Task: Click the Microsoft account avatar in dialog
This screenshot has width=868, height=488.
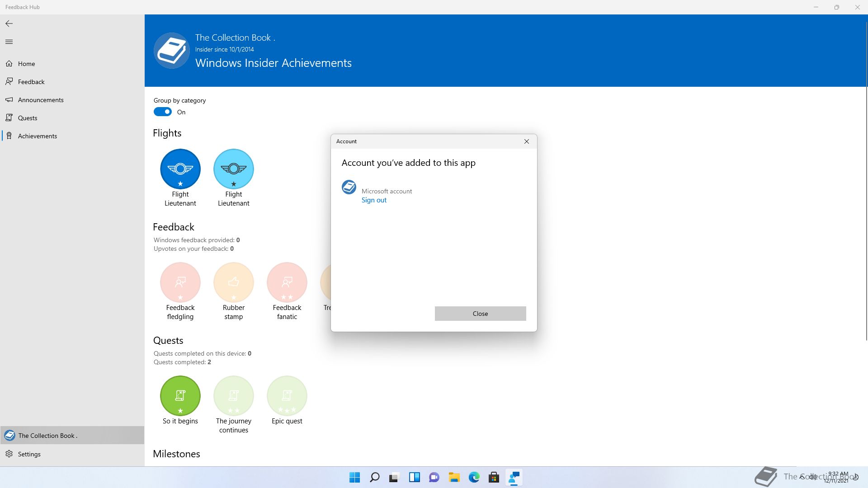Action: (349, 187)
